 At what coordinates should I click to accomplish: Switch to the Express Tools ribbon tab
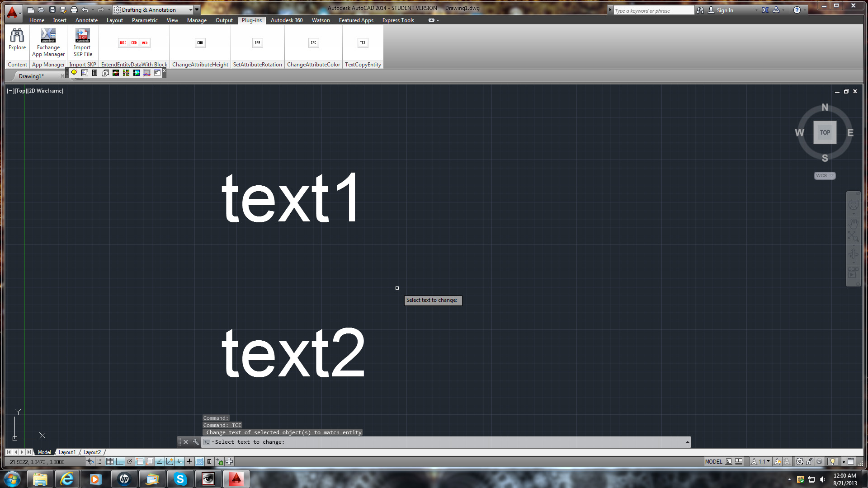(398, 20)
